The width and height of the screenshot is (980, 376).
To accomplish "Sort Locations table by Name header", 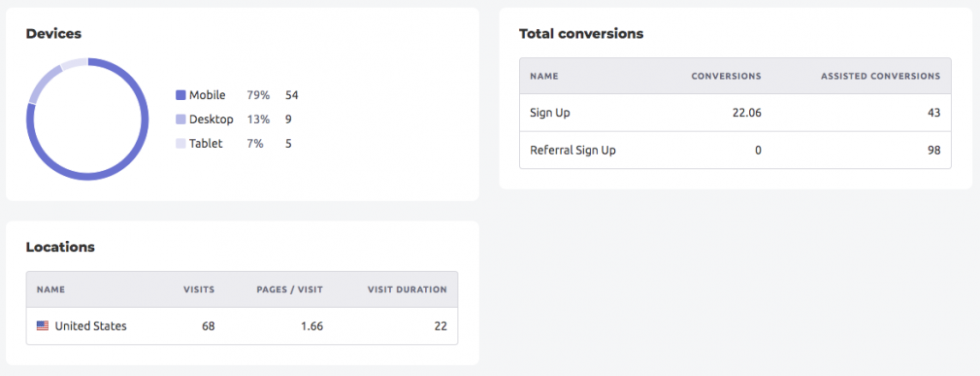I will click(50, 290).
